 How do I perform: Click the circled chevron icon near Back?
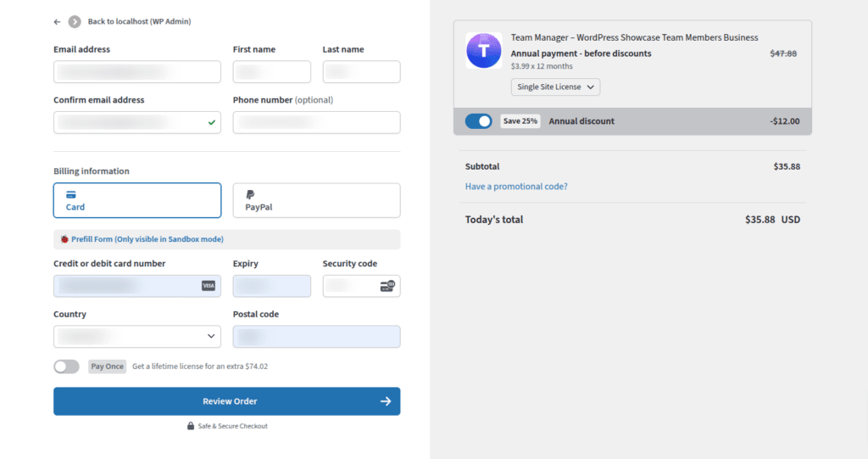[x=75, y=21]
